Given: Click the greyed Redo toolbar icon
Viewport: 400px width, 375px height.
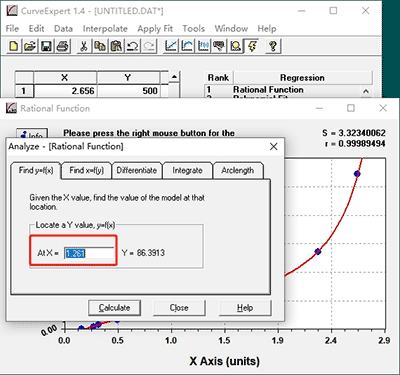Looking at the screenshot, I should pyautogui.click(x=149, y=46).
